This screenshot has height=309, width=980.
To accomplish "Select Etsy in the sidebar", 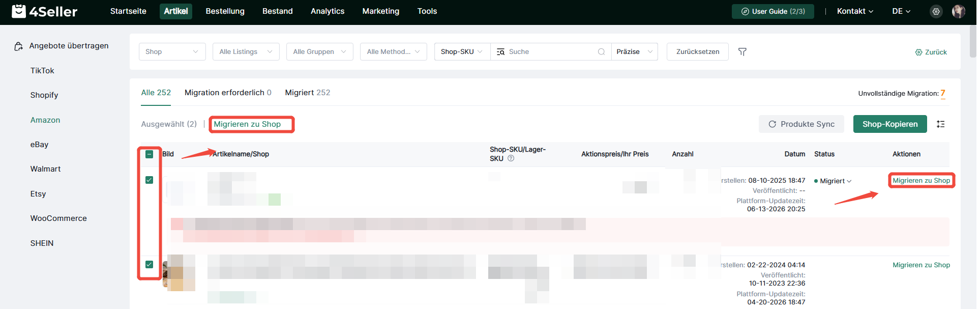I will pyautogui.click(x=38, y=194).
